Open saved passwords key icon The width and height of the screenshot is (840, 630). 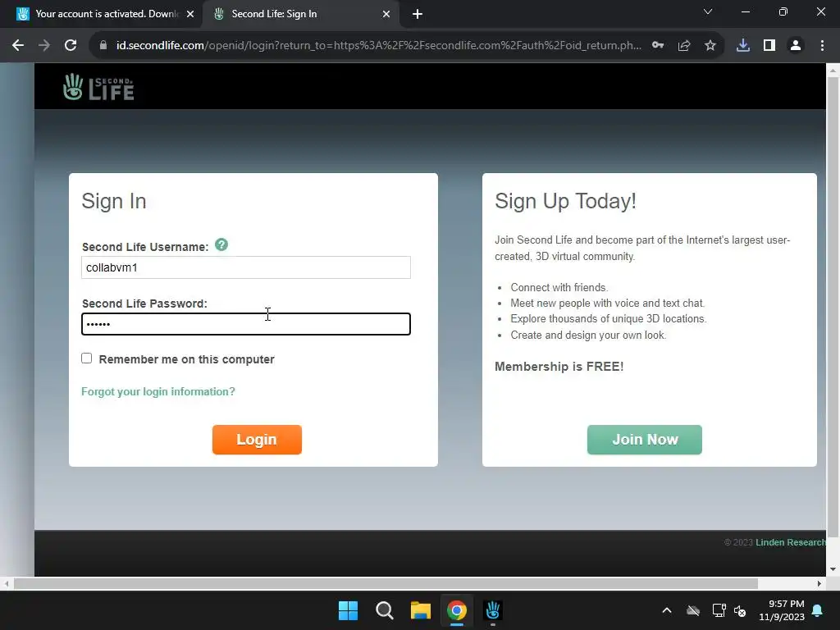[658, 46]
